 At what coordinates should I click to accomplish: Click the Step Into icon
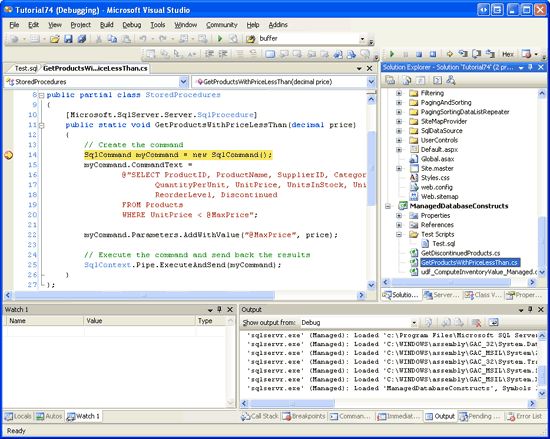pyautogui.click(x=463, y=54)
